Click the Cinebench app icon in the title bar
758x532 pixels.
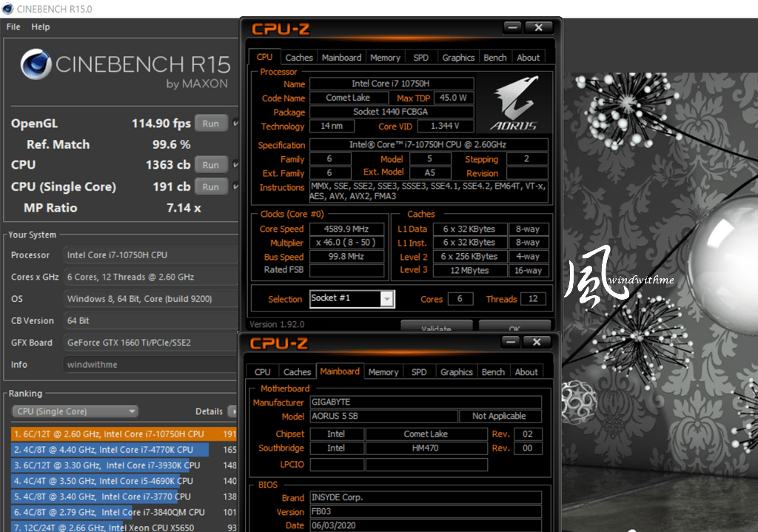coord(7,9)
